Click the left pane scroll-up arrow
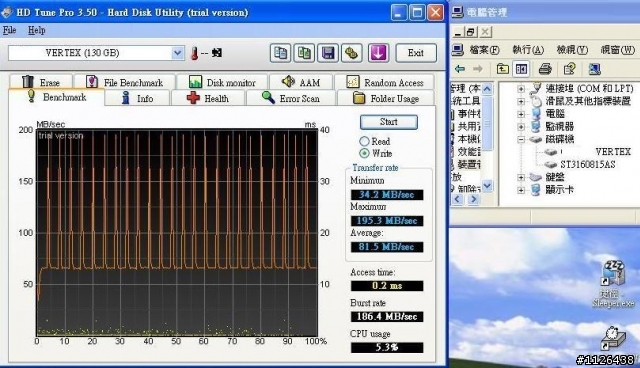Image resolution: width=640 pixels, height=368 pixels. point(487,89)
